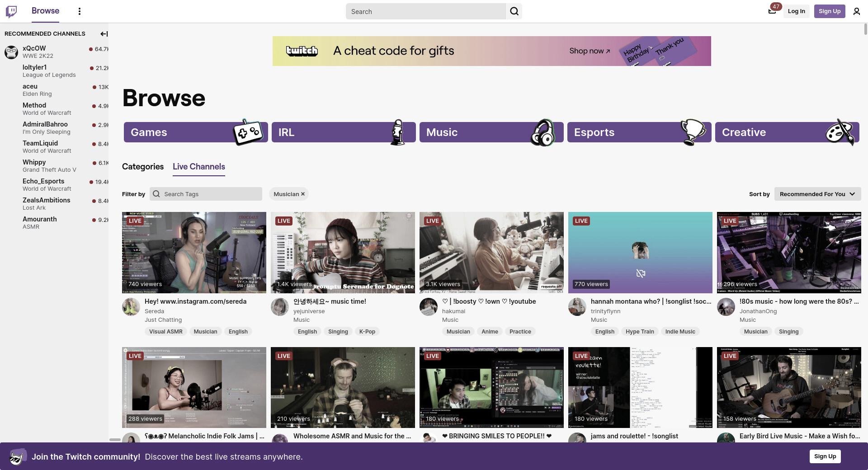
Task: Click the page vertical scrollbar
Action: tap(865, 29)
